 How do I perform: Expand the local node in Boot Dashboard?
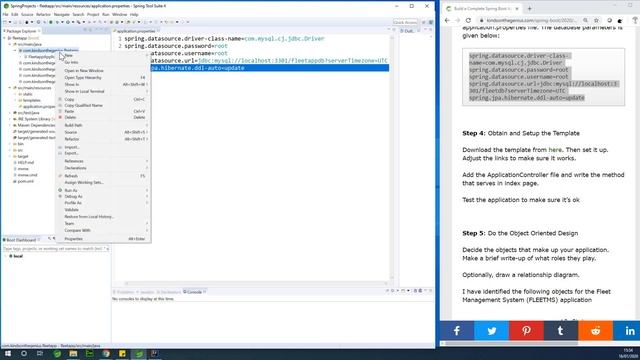6,256
